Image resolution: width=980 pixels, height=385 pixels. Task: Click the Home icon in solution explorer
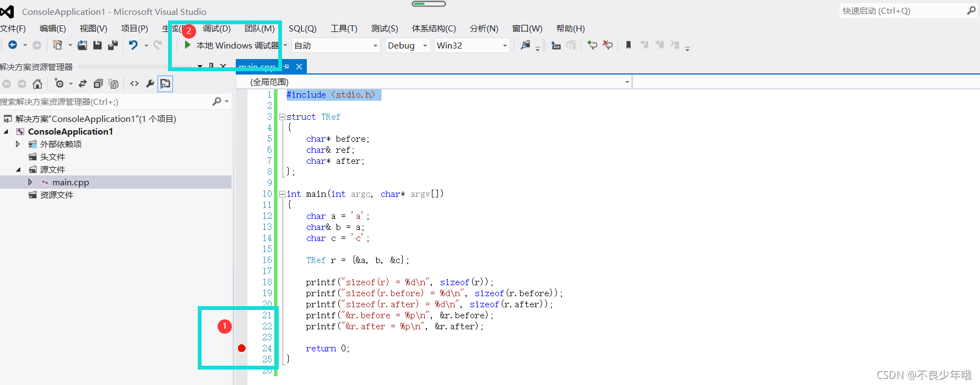pyautogui.click(x=37, y=84)
